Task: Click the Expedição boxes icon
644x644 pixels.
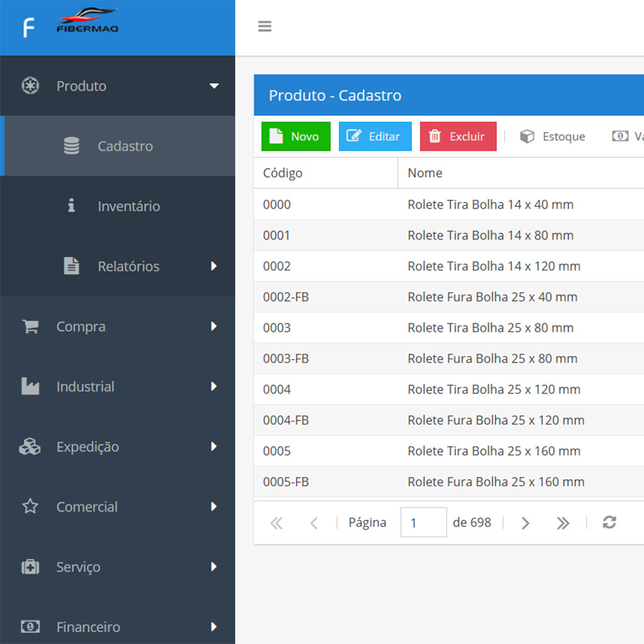Action: click(x=30, y=447)
